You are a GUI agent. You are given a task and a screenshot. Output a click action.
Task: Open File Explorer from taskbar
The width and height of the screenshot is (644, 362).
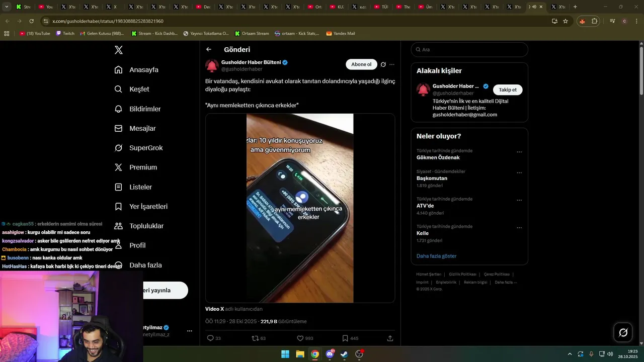300,354
